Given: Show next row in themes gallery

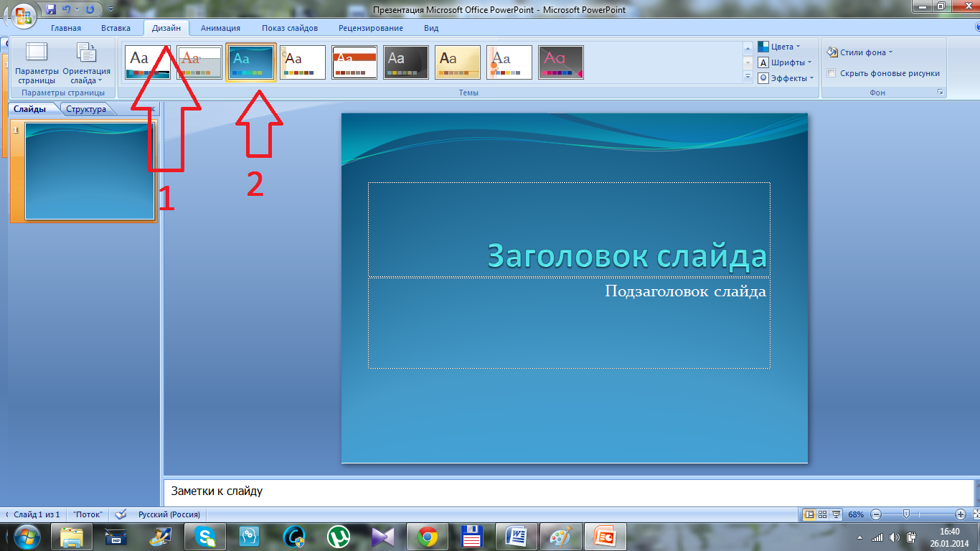Looking at the screenshot, I should pyautogui.click(x=747, y=62).
